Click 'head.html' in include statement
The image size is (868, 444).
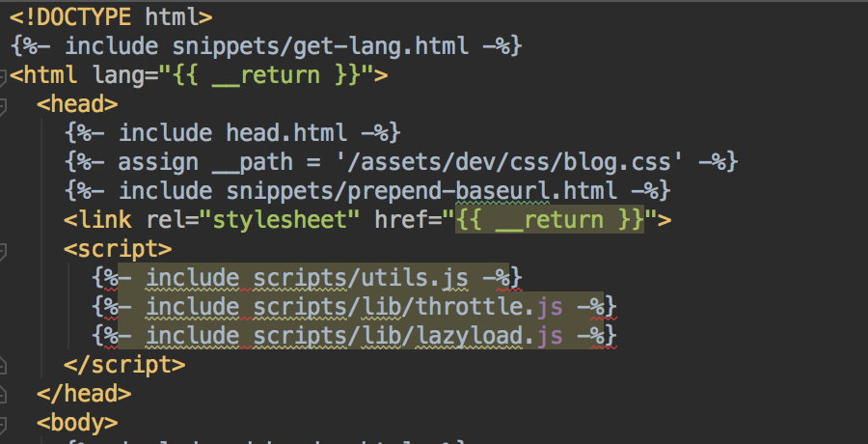pyautogui.click(x=286, y=133)
